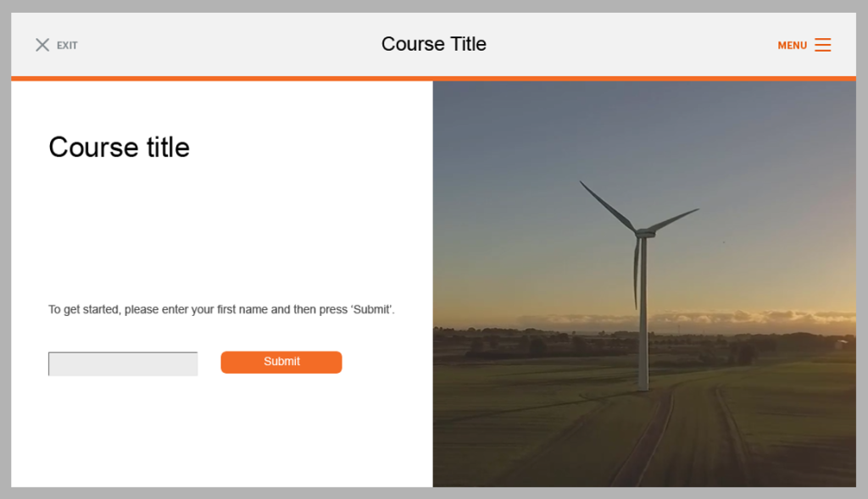
Task: Click the EXIT link
Action: click(x=66, y=45)
